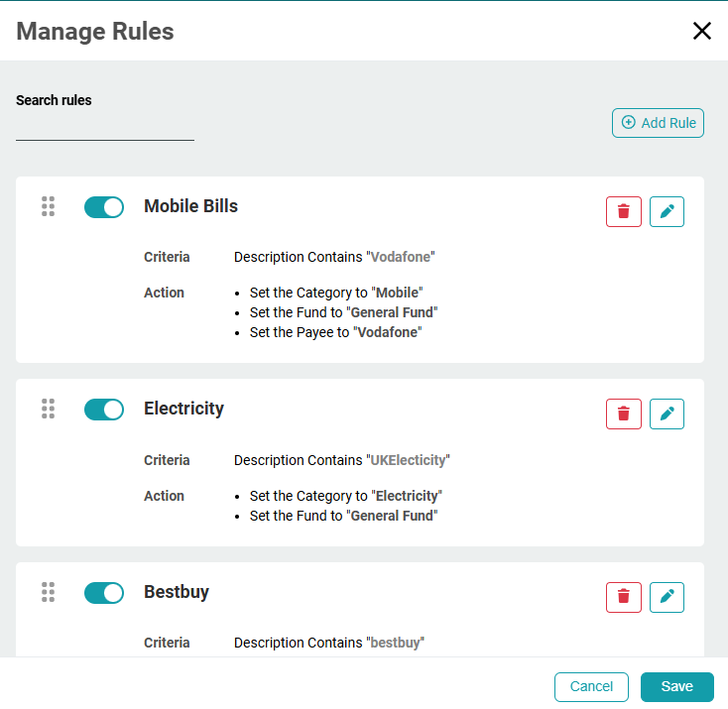This screenshot has height=709, width=728.
Task: Close the Manage Rules dialog
Action: [702, 31]
